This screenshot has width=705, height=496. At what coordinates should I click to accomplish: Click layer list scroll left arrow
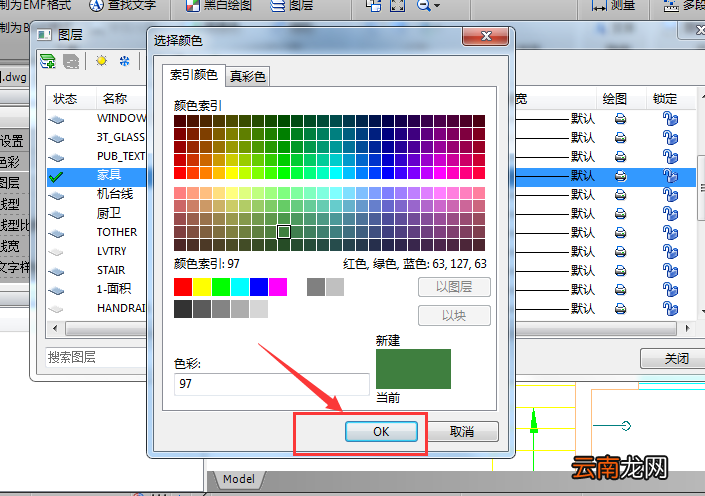coord(55,328)
